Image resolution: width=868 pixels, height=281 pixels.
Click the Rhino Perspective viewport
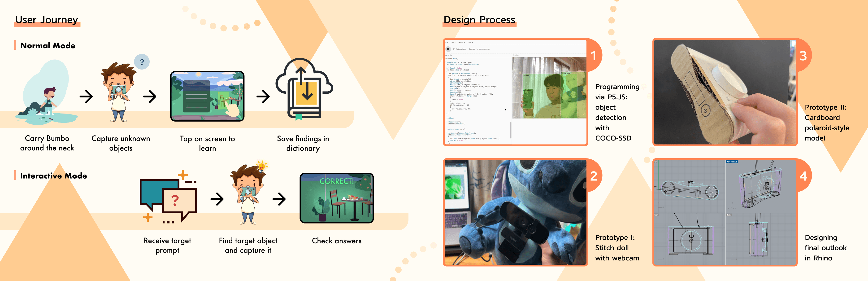tap(760, 186)
